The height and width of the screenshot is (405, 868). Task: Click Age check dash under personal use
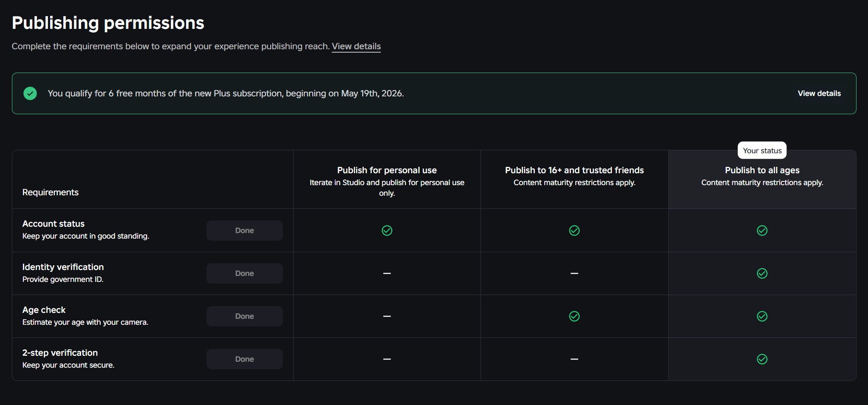387,316
